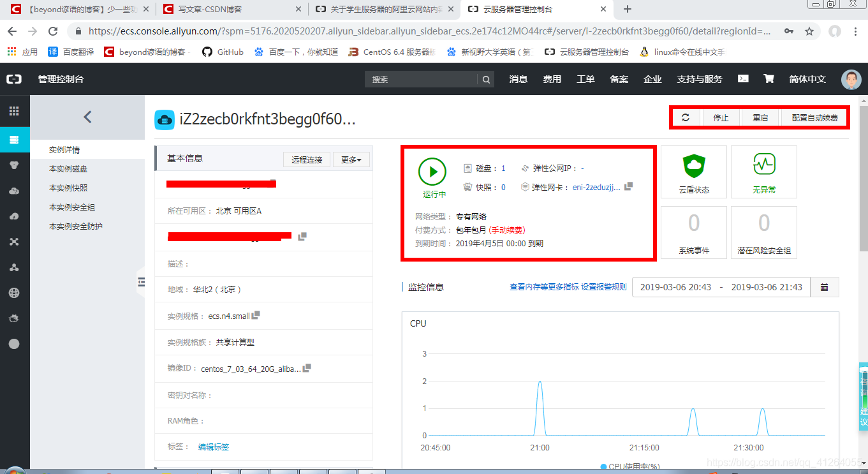Screen dimensions: 868x474
Task: Expand the 更多 dropdown in 基本信息
Action: 351,159
